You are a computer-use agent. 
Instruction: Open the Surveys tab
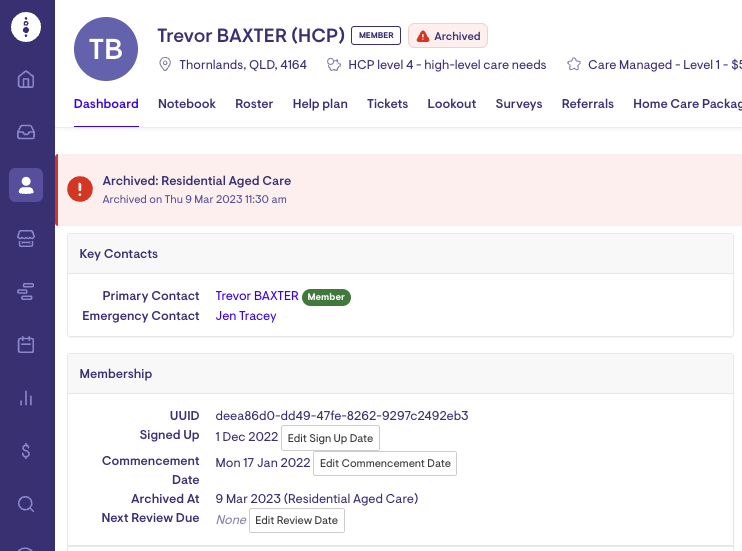[x=518, y=104]
